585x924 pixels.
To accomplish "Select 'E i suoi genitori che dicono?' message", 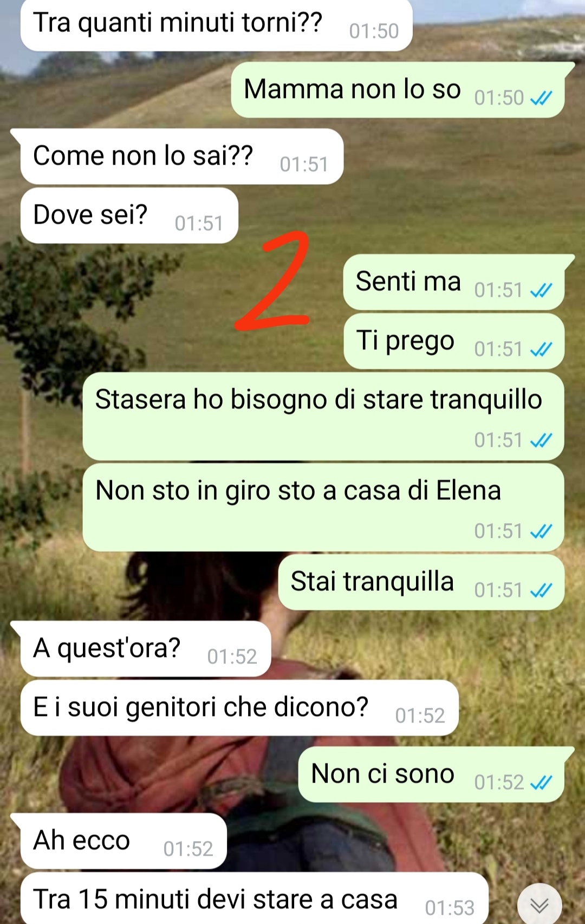I will [x=239, y=708].
